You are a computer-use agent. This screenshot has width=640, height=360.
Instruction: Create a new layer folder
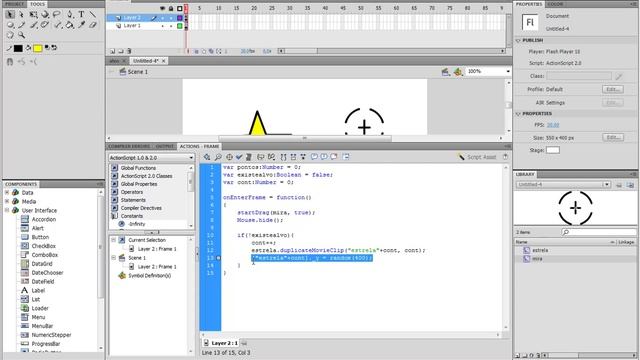click(121, 51)
